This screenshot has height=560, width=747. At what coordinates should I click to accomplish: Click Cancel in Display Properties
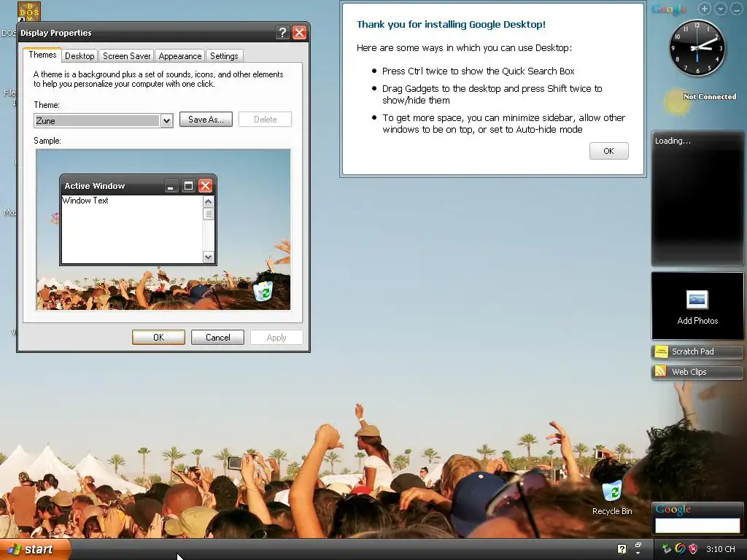click(217, 338)
